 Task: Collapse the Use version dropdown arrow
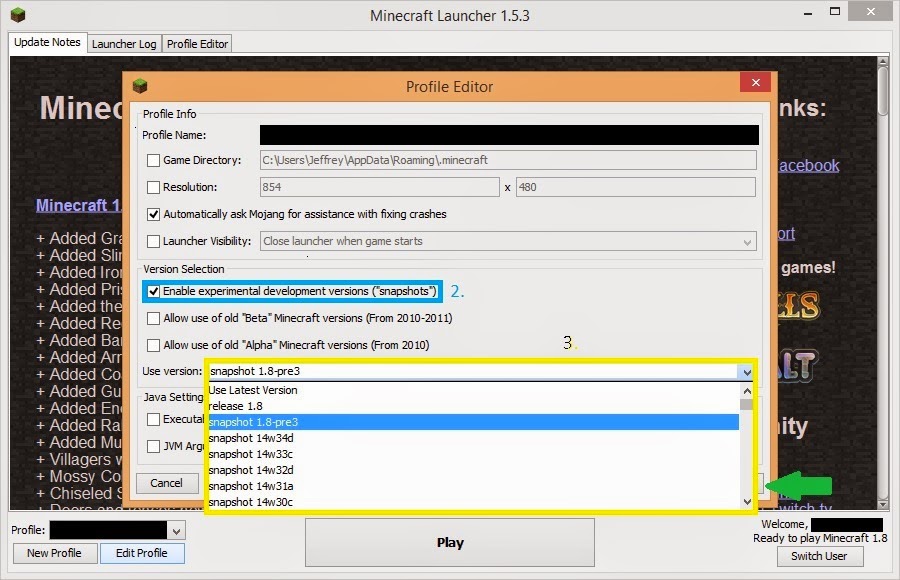746,372
